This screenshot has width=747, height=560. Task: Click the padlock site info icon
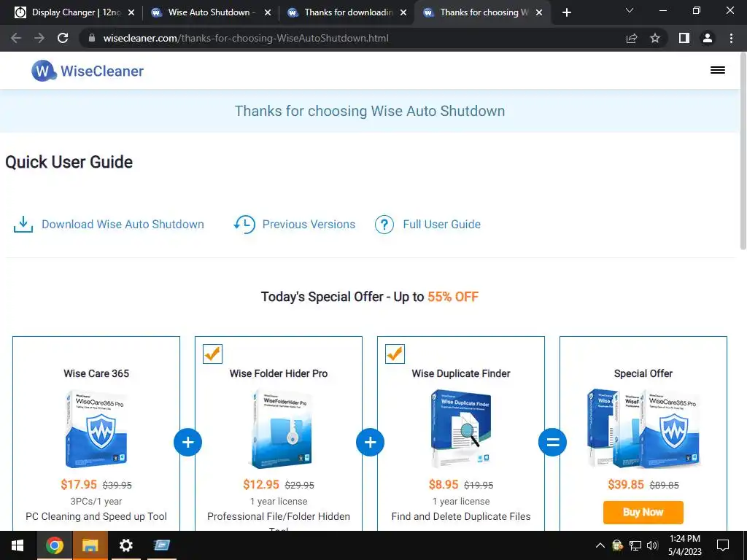coord(92,38)
